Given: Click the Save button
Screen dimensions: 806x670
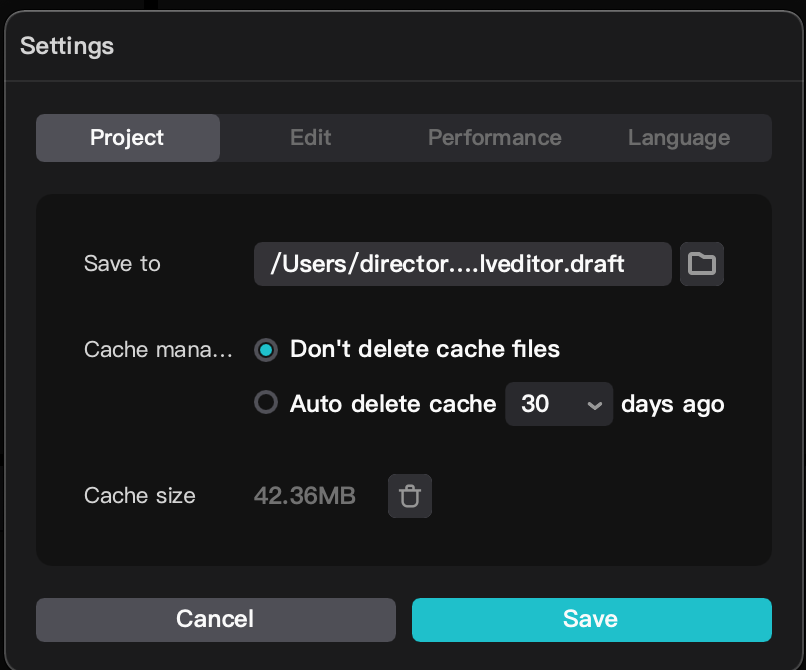Looking at the screenshot, I should (x=591, y=619).
